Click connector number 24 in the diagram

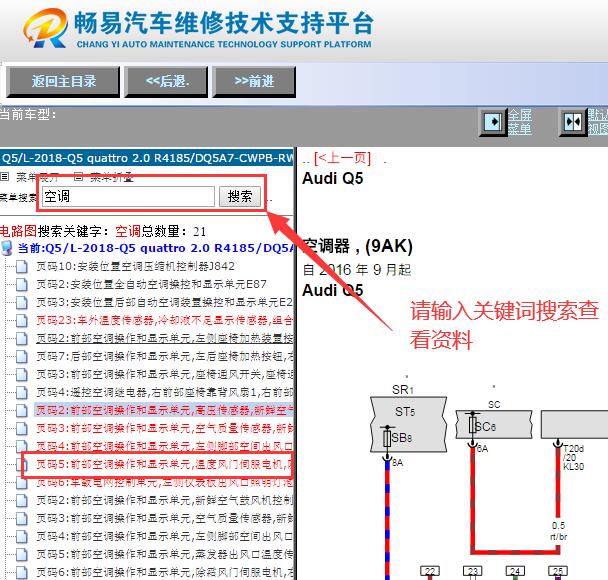[x=515, y=571]
